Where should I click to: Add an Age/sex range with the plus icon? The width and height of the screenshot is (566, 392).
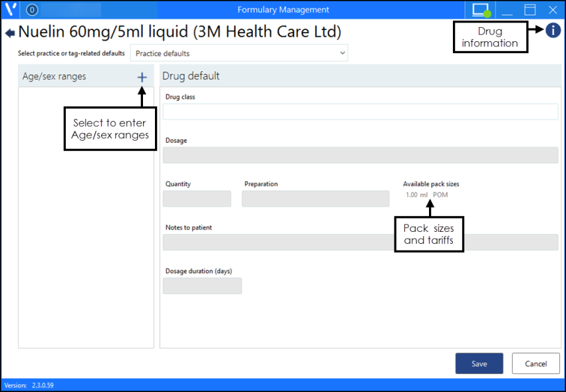[142, 77]
